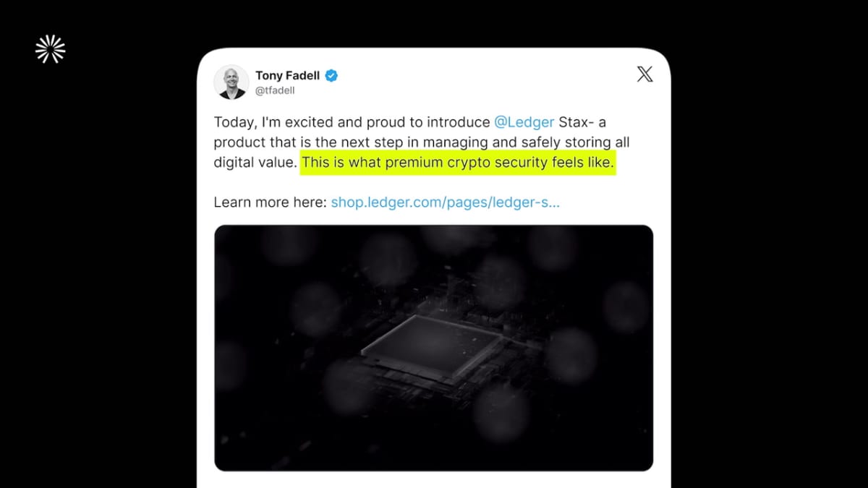Open the Tony Fadell display name
This screenshot has height=488, width=868.
click(x=287, y=75)
